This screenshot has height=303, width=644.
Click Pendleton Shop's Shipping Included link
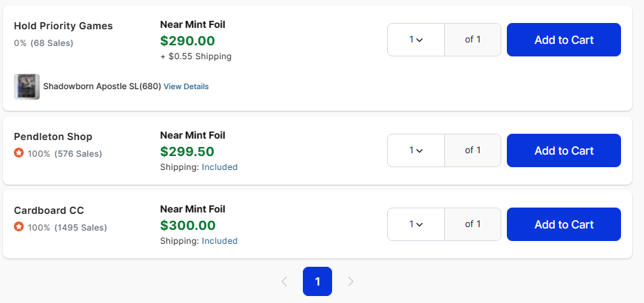pyautogui.click(x=219, y=167)
